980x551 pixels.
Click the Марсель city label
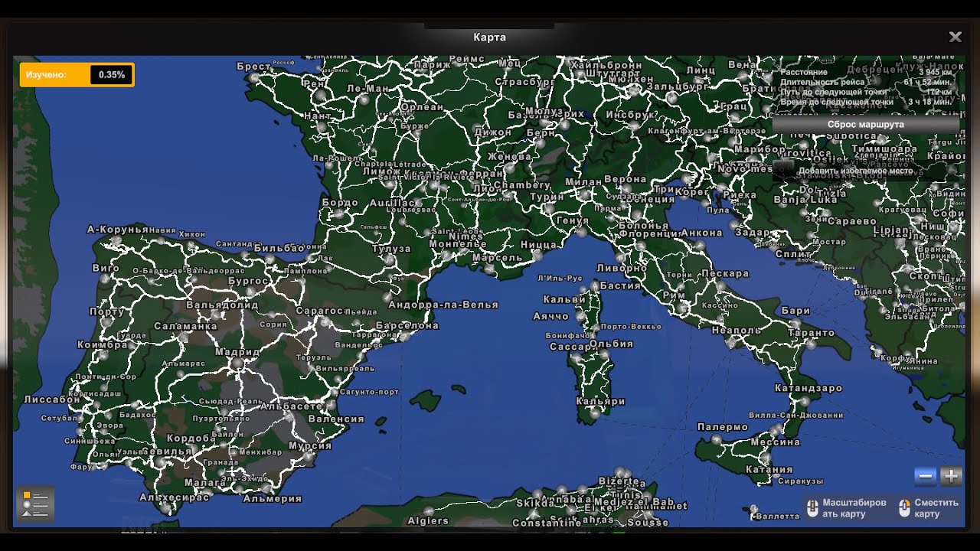498,258
